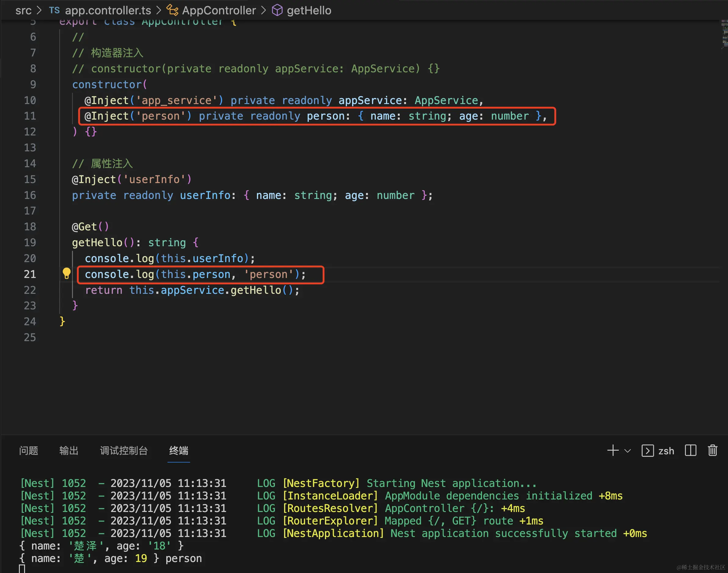Click AppService type on line 10
The height and width of the screenshot is (573, 728).
coord(446,100)
